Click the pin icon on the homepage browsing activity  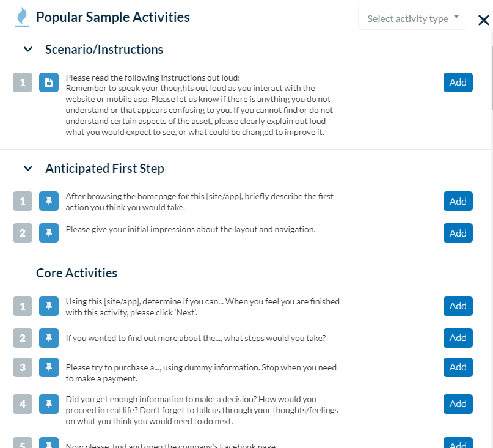[x=48, y=201]
